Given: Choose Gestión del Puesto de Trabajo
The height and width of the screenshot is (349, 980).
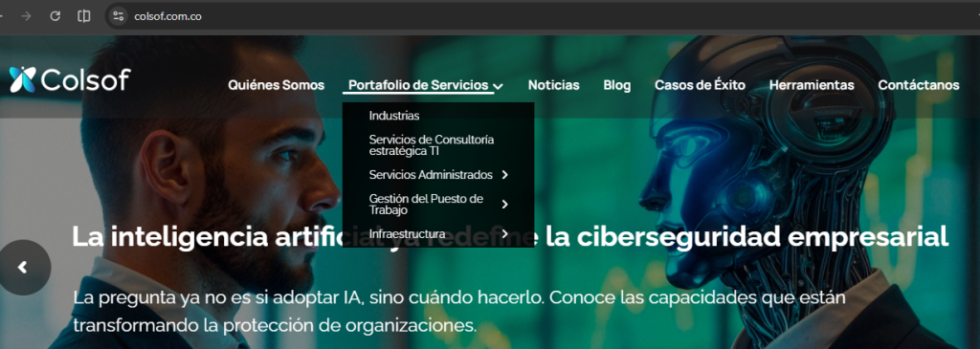Looking at the screenshot, I should click(x=426, y=205).
